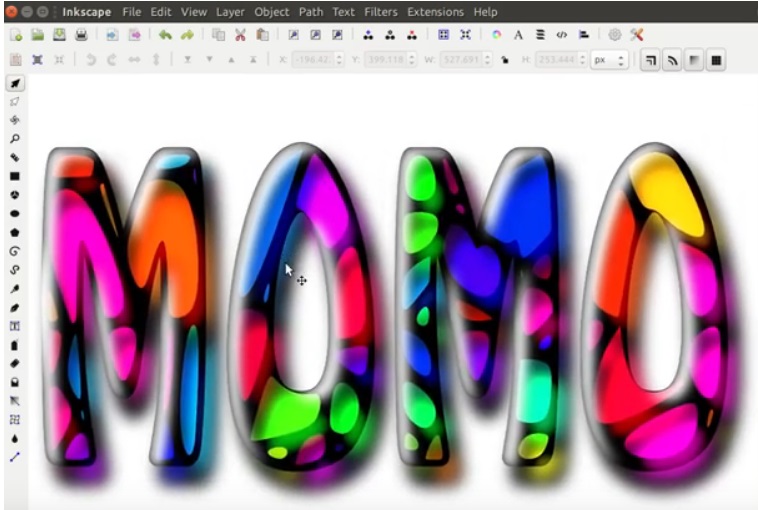
Task: Select the Dropper color picker tool
Action: point(15,438)
